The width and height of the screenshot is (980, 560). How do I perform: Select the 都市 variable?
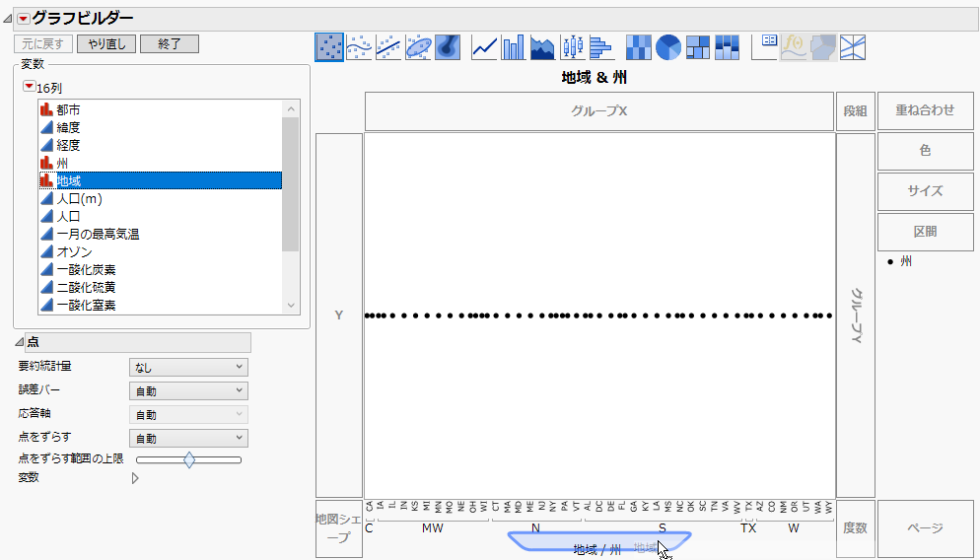tap(68, 110)
